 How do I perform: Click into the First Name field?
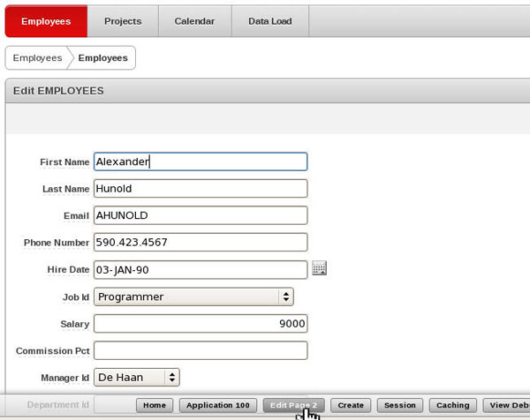[201, 161]
